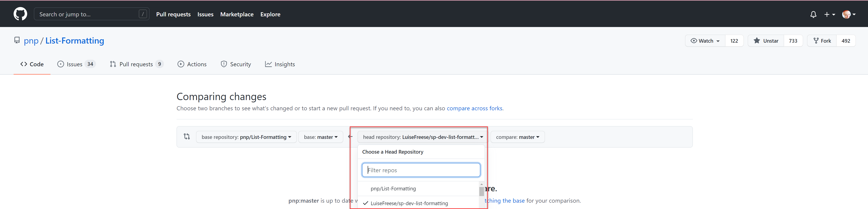Click the repository book icon

(17, 40)
